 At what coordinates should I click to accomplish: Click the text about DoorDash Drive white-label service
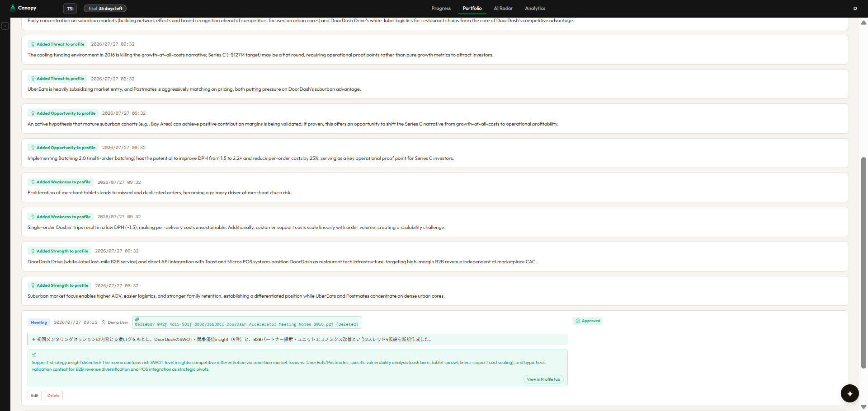tap(282, 262)
